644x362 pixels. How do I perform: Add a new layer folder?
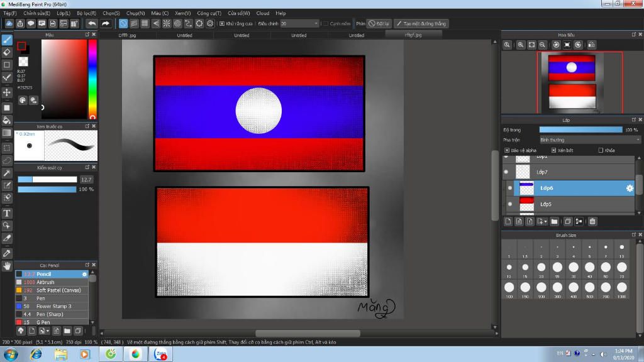pos(555,222)
